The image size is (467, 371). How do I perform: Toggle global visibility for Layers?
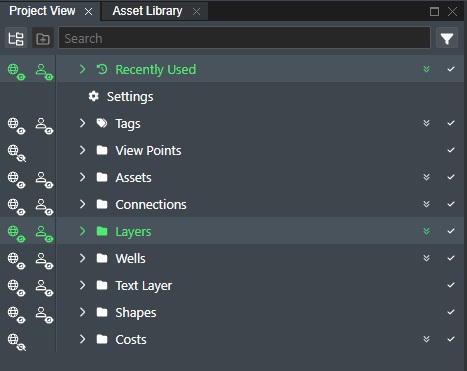[16, 234]
